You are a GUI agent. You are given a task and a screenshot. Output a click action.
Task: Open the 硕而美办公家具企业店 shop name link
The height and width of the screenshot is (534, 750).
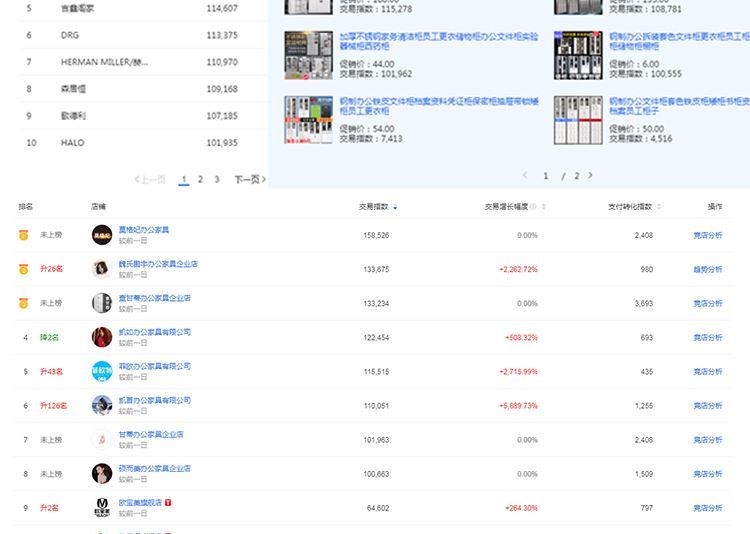[154, 468]
